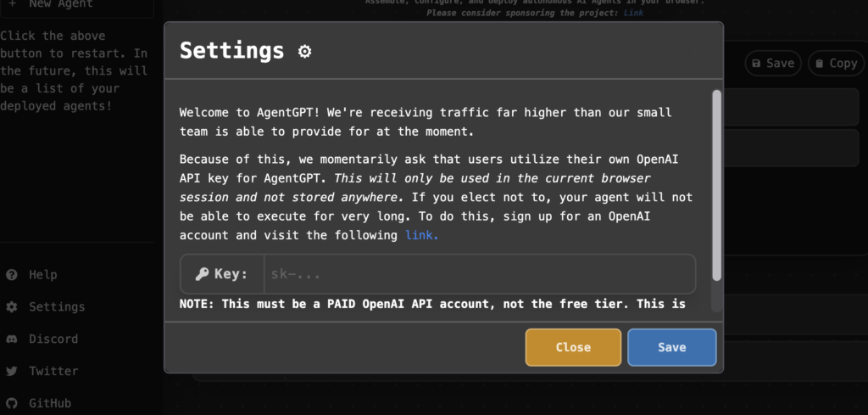Screen dimensions: 868x415
Task: Open Discord via its logo icon
Action: 12,339
